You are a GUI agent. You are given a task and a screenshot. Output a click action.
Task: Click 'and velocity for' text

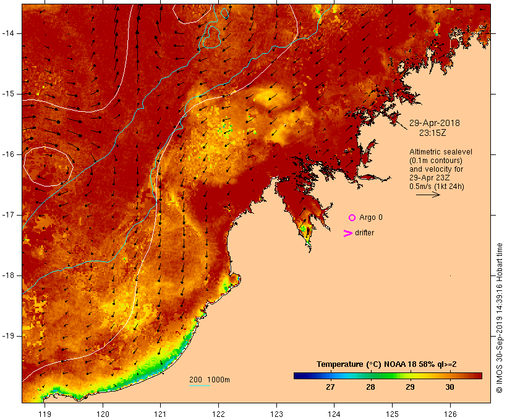[x=436, y=169]
